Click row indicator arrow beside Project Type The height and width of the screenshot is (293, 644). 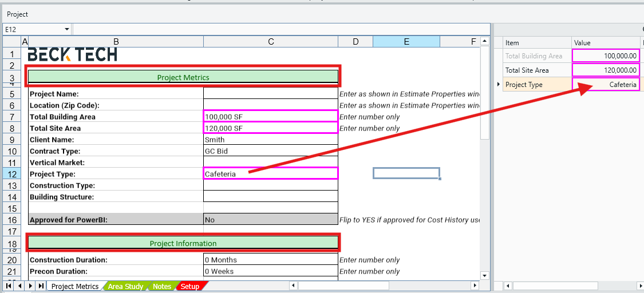tap(499, 85)
